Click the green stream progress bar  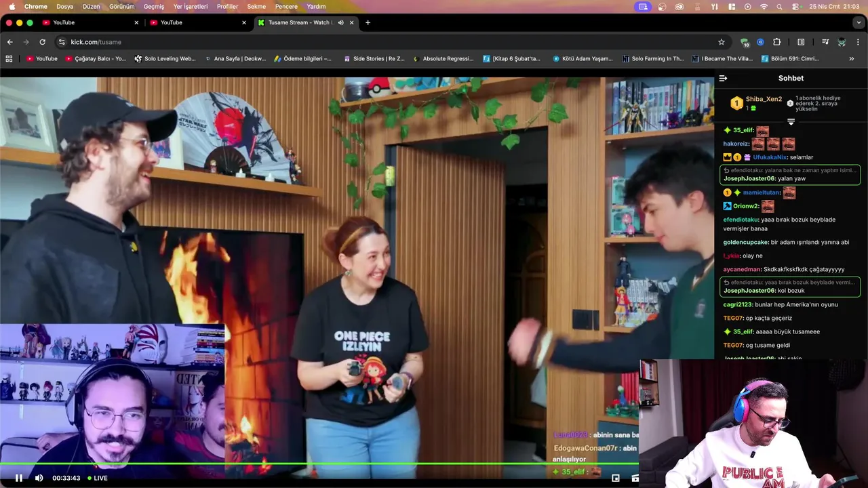pos(319,464)
